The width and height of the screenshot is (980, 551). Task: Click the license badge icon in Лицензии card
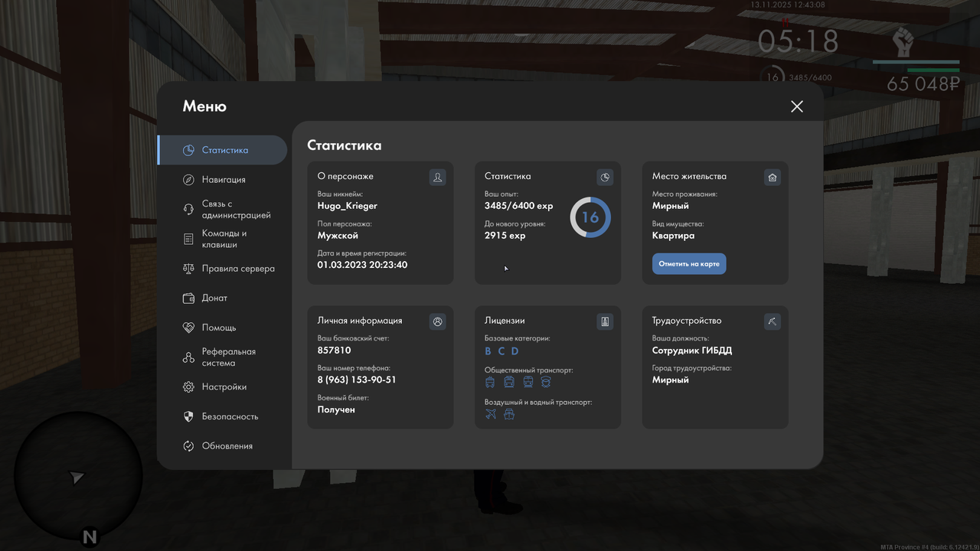(x=605, y=322)
